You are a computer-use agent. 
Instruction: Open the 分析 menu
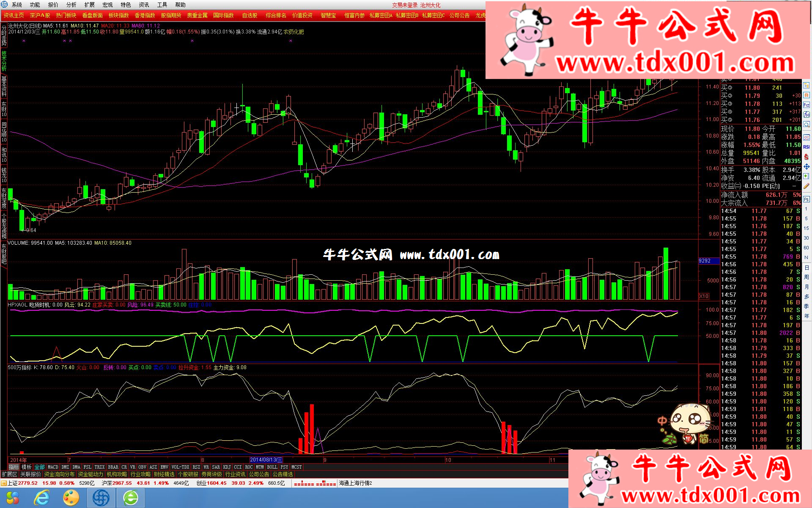(x=71, y=5)
